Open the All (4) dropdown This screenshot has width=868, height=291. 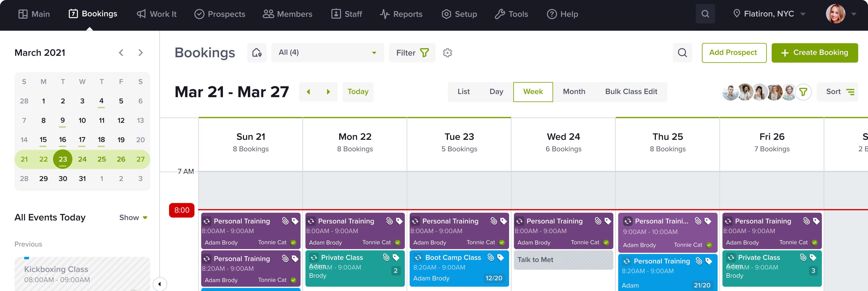(327, 53)
